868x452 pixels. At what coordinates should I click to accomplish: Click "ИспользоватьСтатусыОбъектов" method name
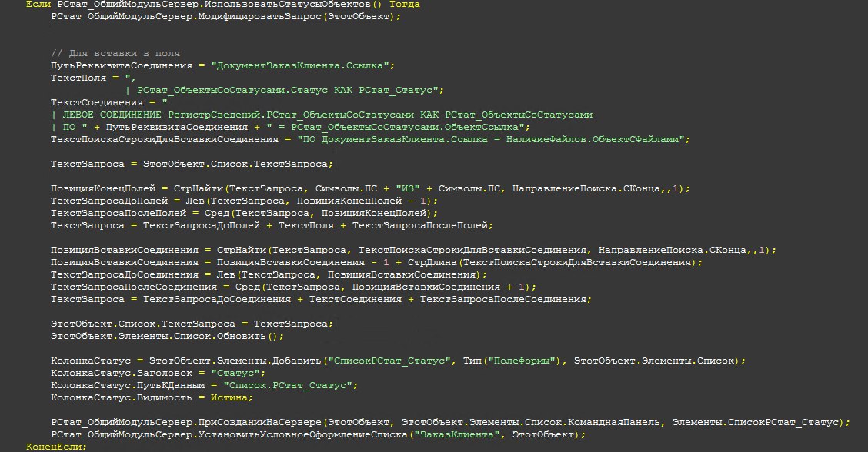(x=287, y=5)
